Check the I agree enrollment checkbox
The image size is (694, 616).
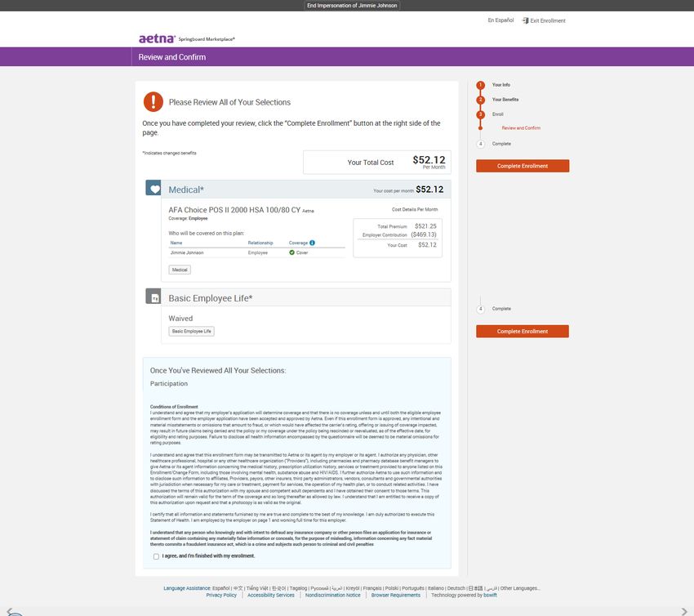(x=156, y=556)
